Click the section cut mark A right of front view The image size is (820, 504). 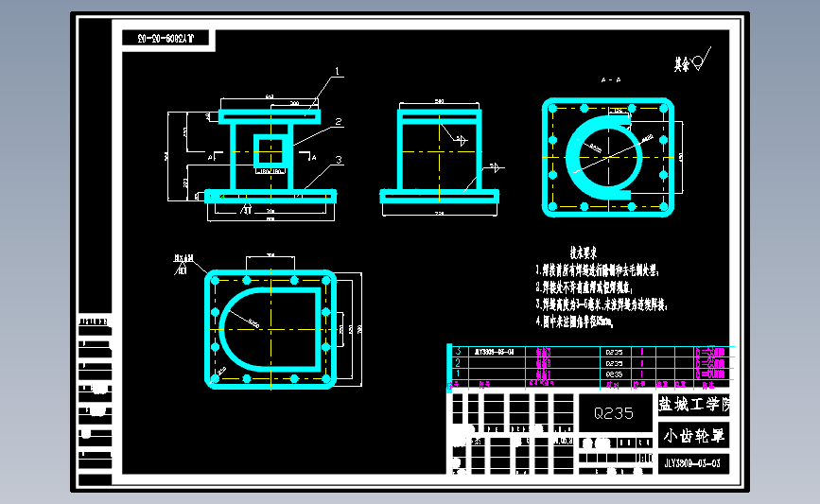coord(310,156)
